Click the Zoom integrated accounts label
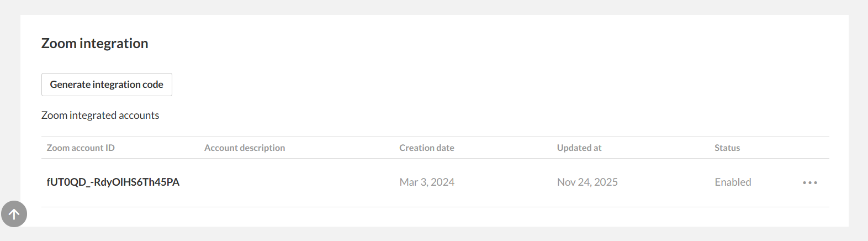Viewport: 868px width, 241px height. pyautogui.click(x=100, y=115)
